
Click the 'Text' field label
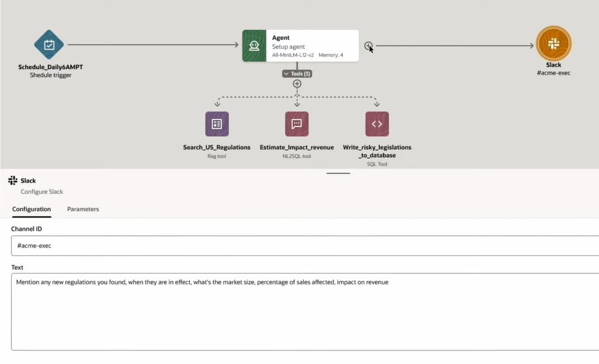pyautogui.click(x=17, y=268)
